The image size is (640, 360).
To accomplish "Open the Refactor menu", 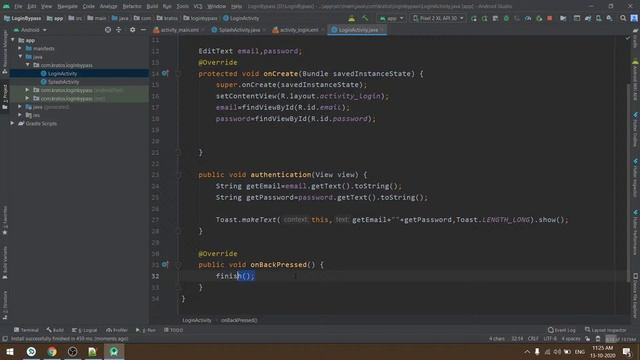I will pyautogui.click(x=132, y=6).
